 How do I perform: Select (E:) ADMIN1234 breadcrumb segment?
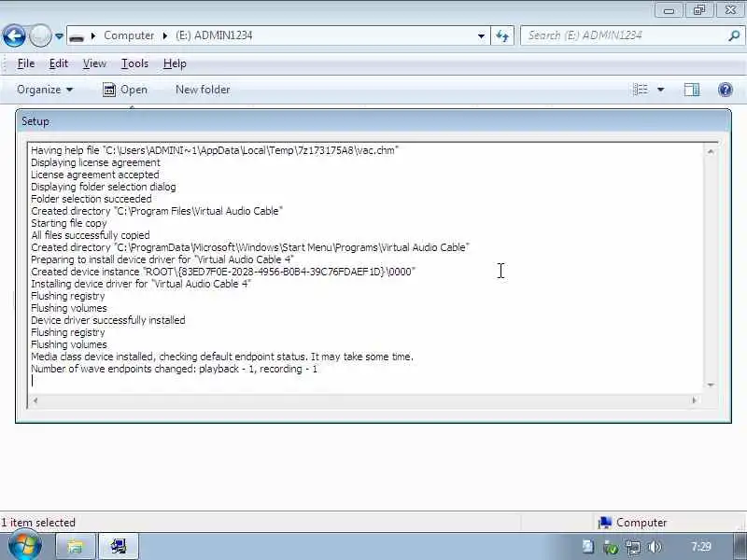(x=214, y=35)
